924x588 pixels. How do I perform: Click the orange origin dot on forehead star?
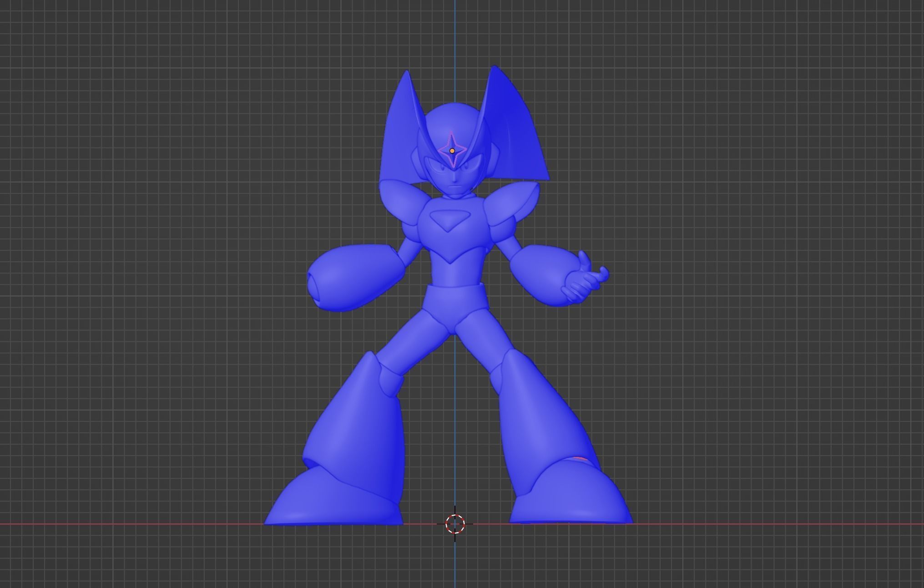(x=452, y=151)
